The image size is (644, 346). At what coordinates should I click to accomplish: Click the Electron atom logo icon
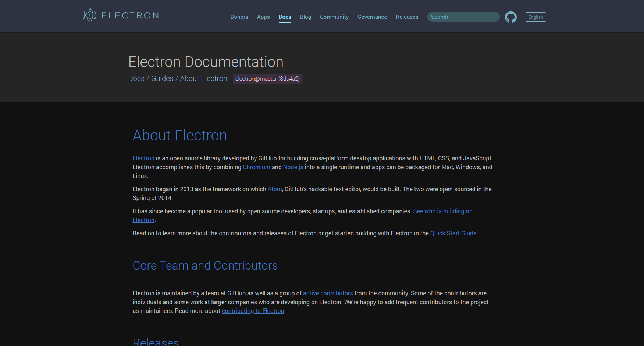(x=90, y=15)
